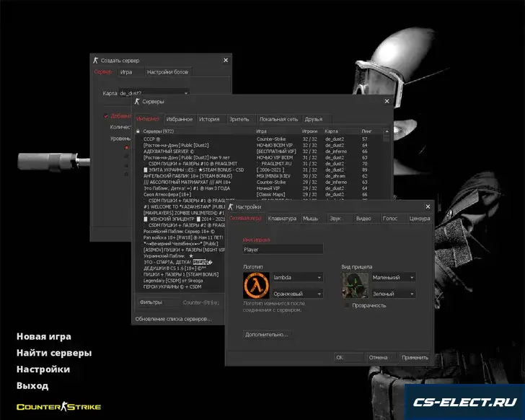525x420 pixels.
Task: Select the АНГЕЛЬСКИЙ ПАБЛИК 18+ row
Action: click(x=260, y=176)
